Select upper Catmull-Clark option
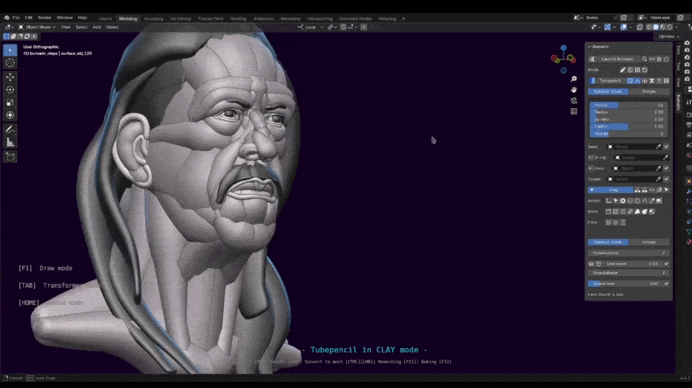This screenshot has height=388, width=692. point(608,92)
